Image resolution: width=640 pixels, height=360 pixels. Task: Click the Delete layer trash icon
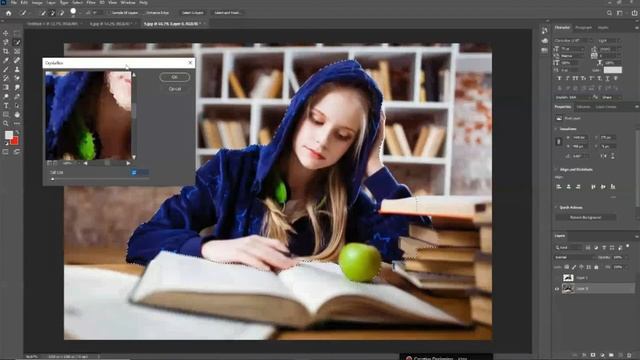click(x=630, y=355)
